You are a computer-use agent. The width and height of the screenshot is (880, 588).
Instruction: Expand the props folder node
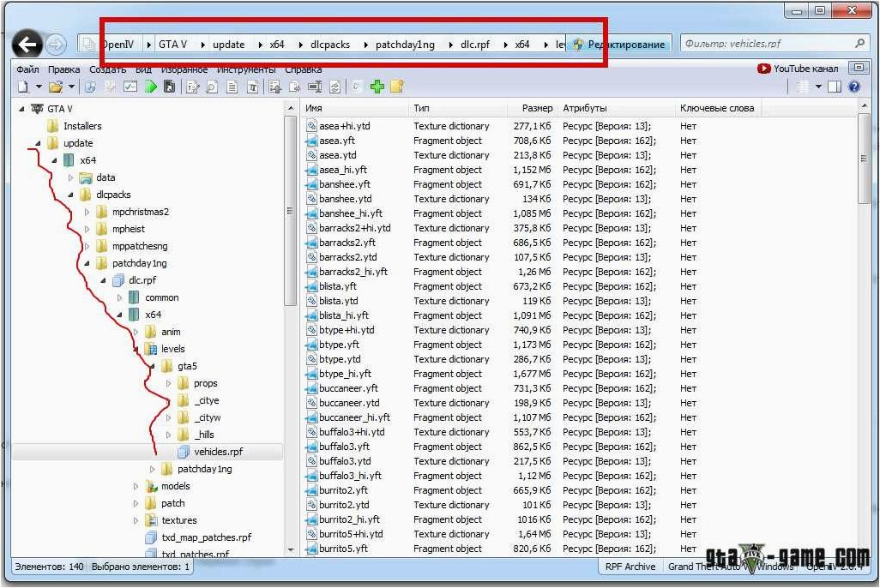pyautogui.click(x=168, y=384)
